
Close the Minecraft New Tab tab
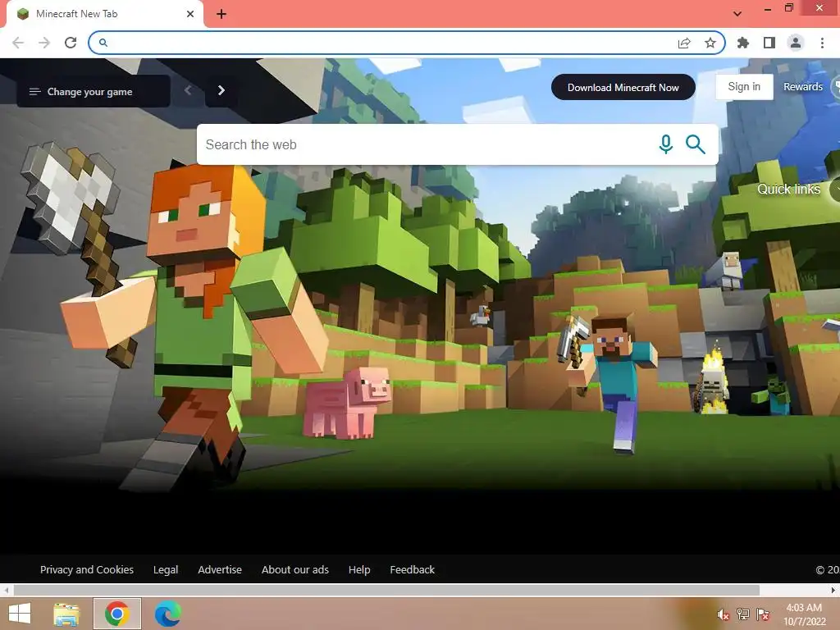(x=190, y=14)
